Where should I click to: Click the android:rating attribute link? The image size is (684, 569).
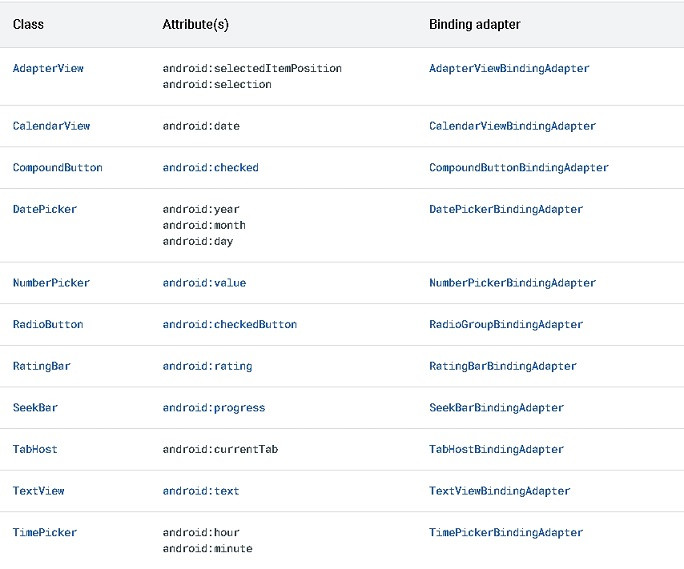(x=207, y=366)
